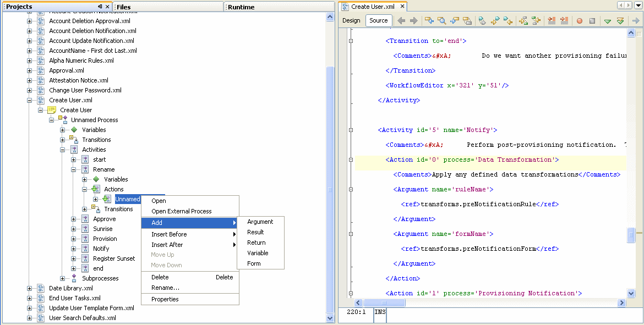Click the green diamond Variables icon under Unnamed Process
The width and height of the screenshot is (644, 325).
(x=74, y=130)
